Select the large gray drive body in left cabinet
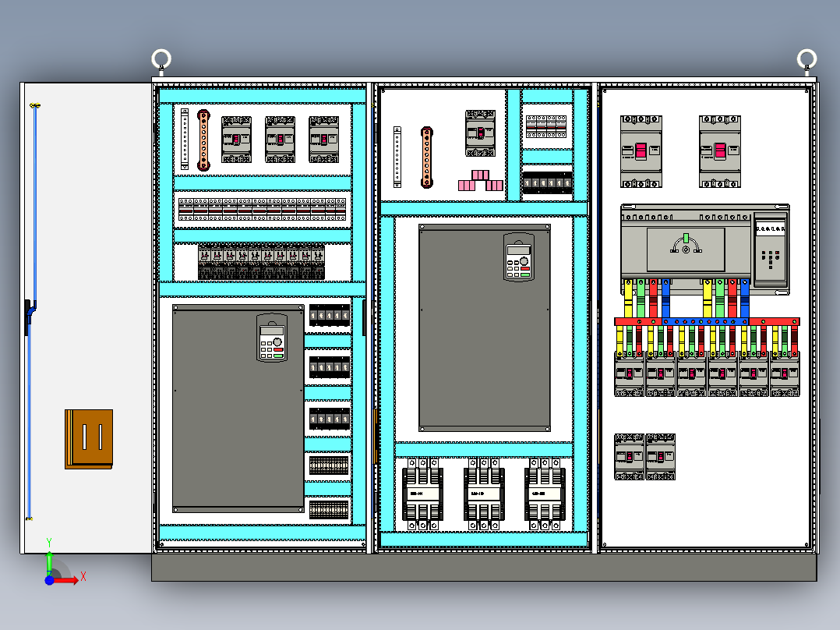 point(238,409)
